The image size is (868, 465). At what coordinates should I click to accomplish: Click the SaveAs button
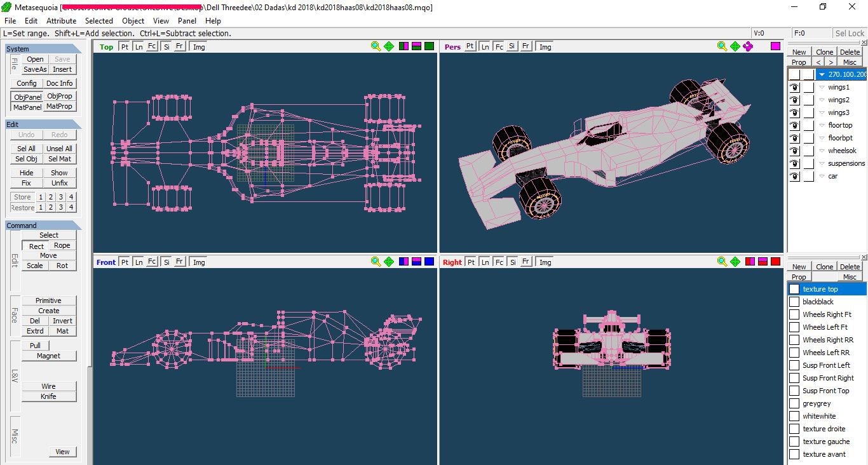click(35, 69)
